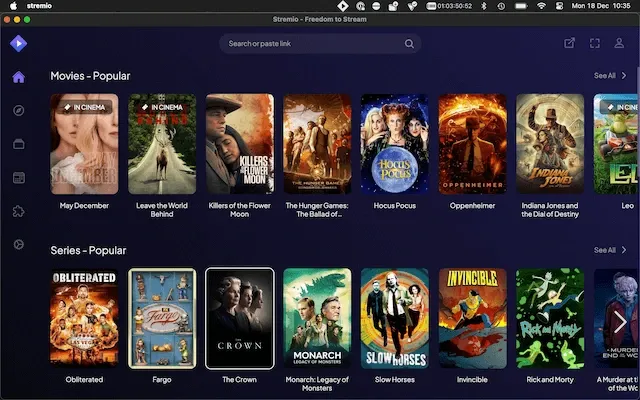Open Obliterated series poster

(84, 318)
